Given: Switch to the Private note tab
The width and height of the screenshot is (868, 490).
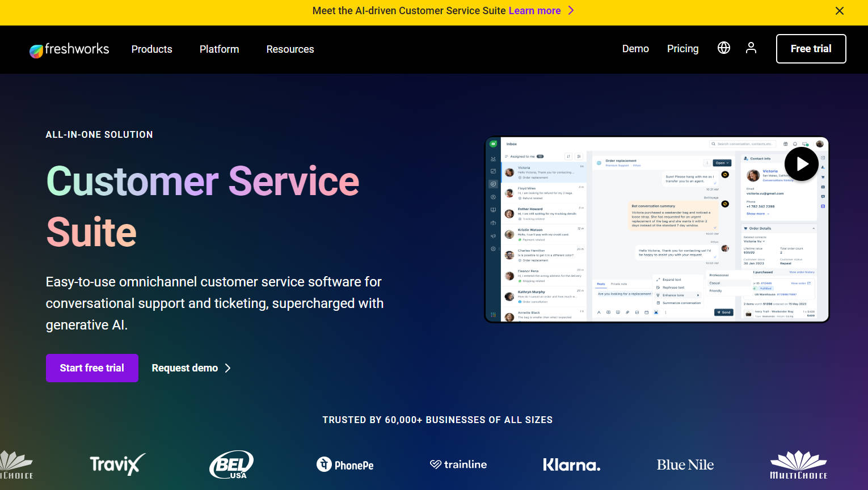Looking at the screenshot, I should (x=618, y=284).
